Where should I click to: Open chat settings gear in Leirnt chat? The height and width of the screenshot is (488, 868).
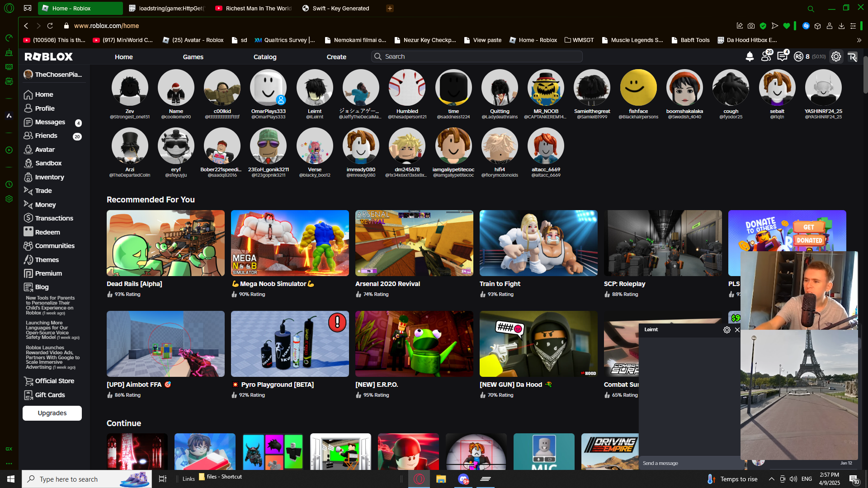(x=727, y=330)
